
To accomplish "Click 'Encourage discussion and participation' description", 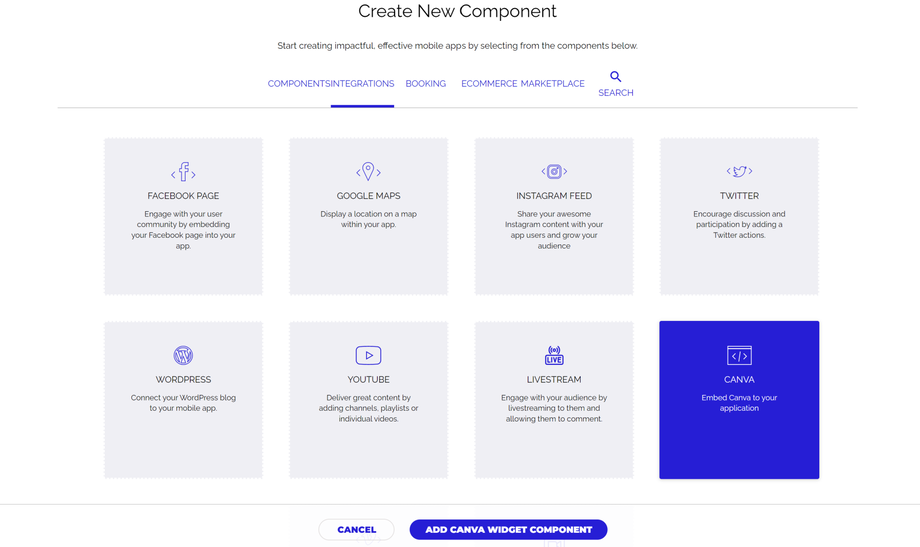I will [739, 224].
